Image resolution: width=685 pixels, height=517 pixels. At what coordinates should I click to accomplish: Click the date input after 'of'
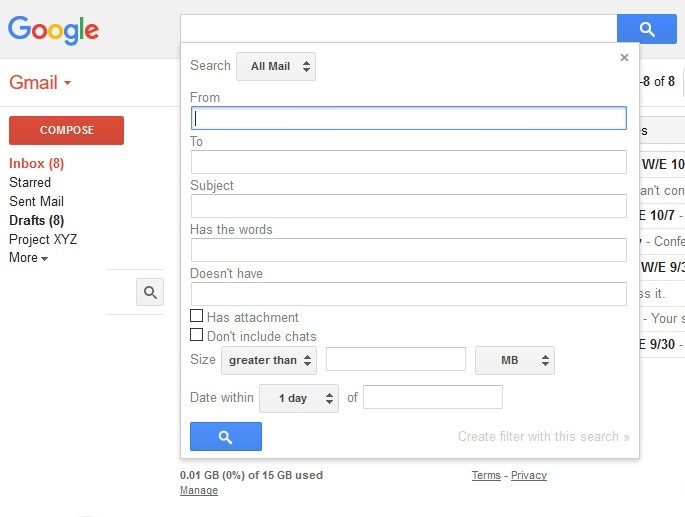433,397
